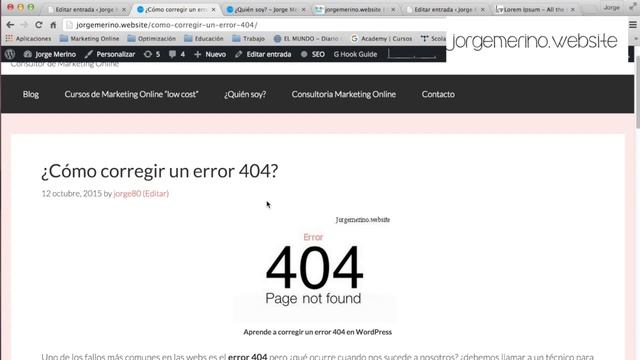Open Chrome's hamburger menu icon
This screenshot has height=360, width=640.
633,25
